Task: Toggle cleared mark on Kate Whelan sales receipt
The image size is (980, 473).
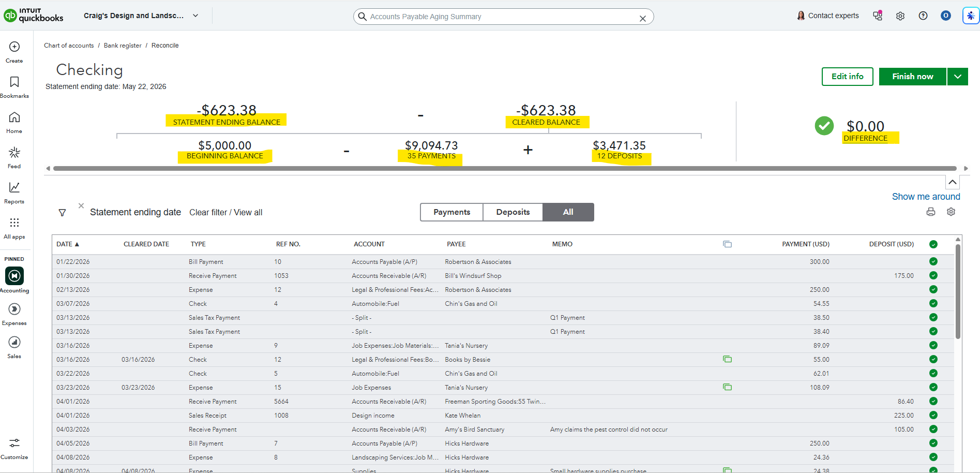Action: pos(933,415)
